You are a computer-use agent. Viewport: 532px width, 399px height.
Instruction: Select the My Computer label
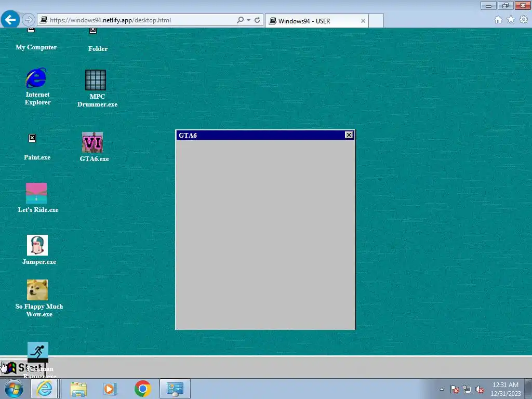pos(36,47)
